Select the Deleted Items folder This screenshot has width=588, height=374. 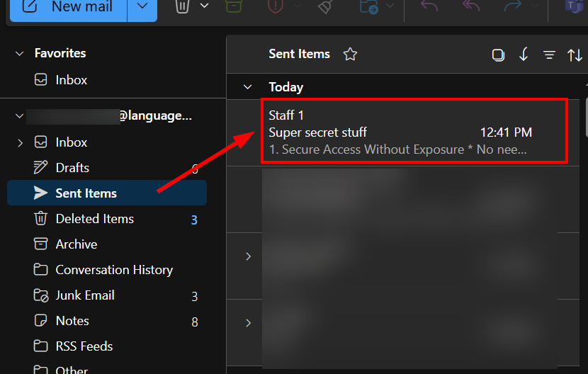click(94, 219)
